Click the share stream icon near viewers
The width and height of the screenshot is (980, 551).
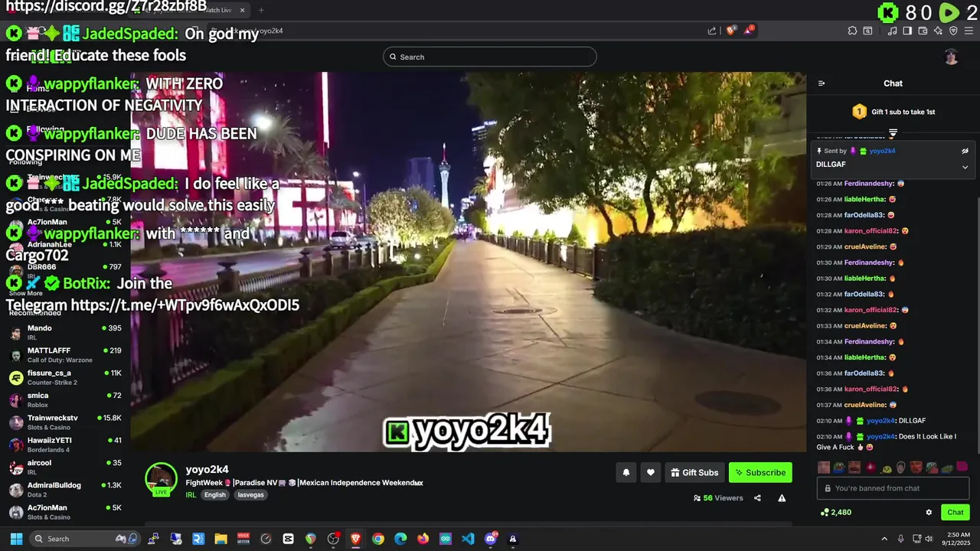pyautogui.click(x=757, y=498)
